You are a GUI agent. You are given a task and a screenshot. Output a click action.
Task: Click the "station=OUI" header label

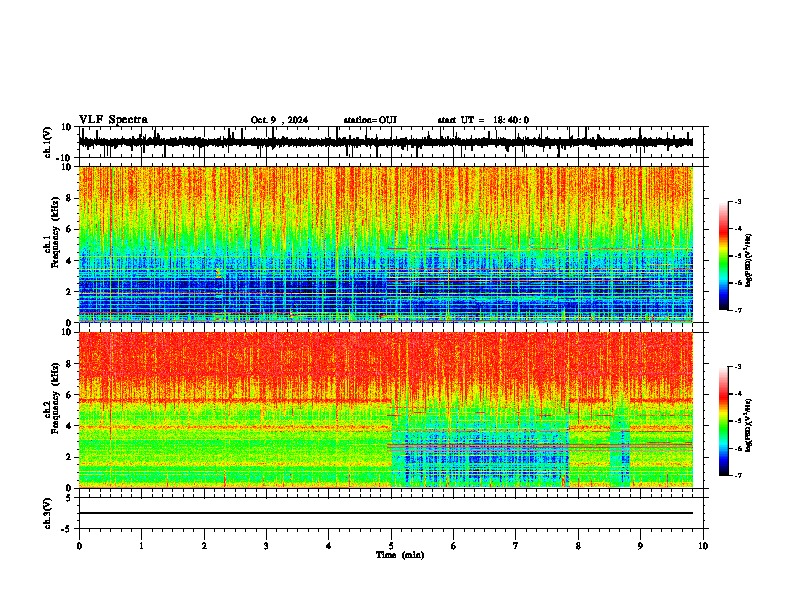click(x=370, y=120)
